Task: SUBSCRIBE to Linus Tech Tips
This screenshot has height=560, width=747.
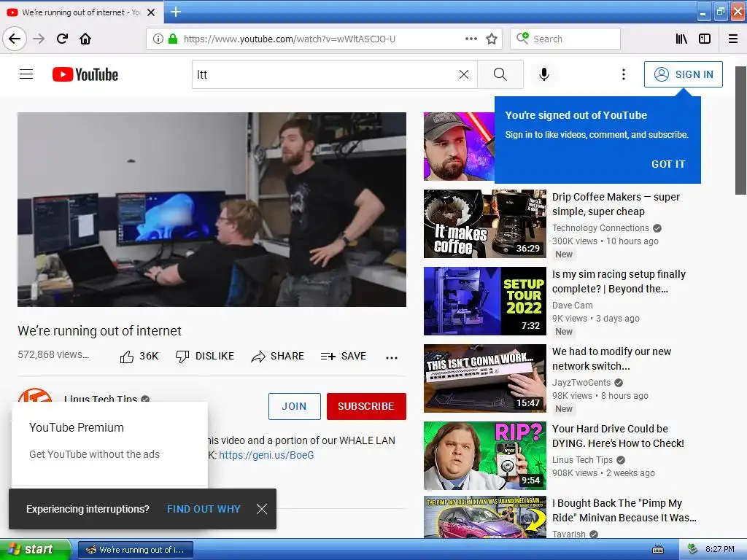Action: tap(366, 406)
